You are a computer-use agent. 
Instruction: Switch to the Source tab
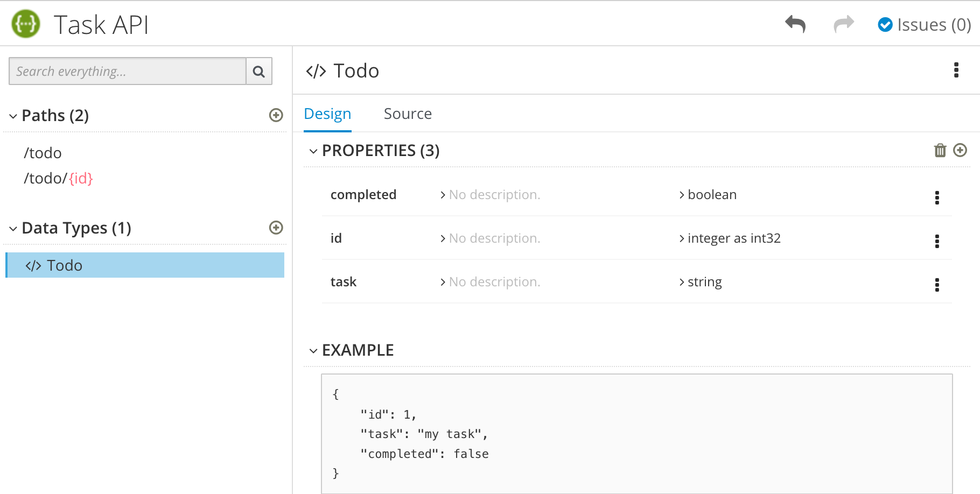(408, 114)
